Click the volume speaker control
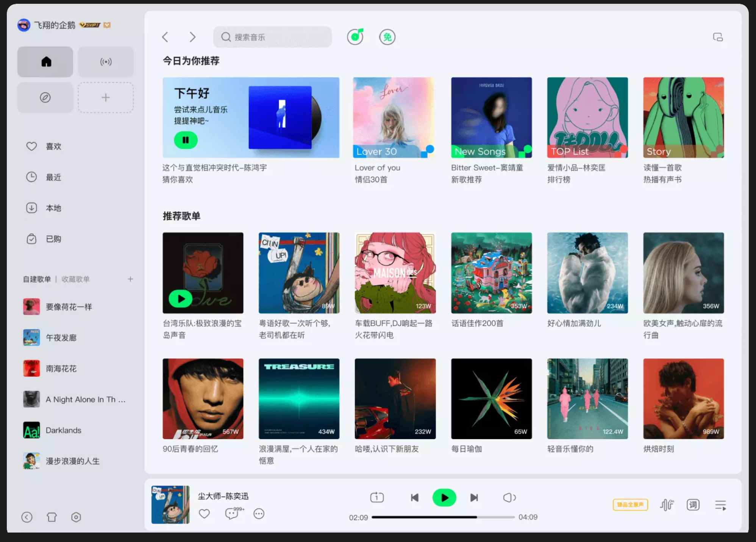 (x=509, y=497)
